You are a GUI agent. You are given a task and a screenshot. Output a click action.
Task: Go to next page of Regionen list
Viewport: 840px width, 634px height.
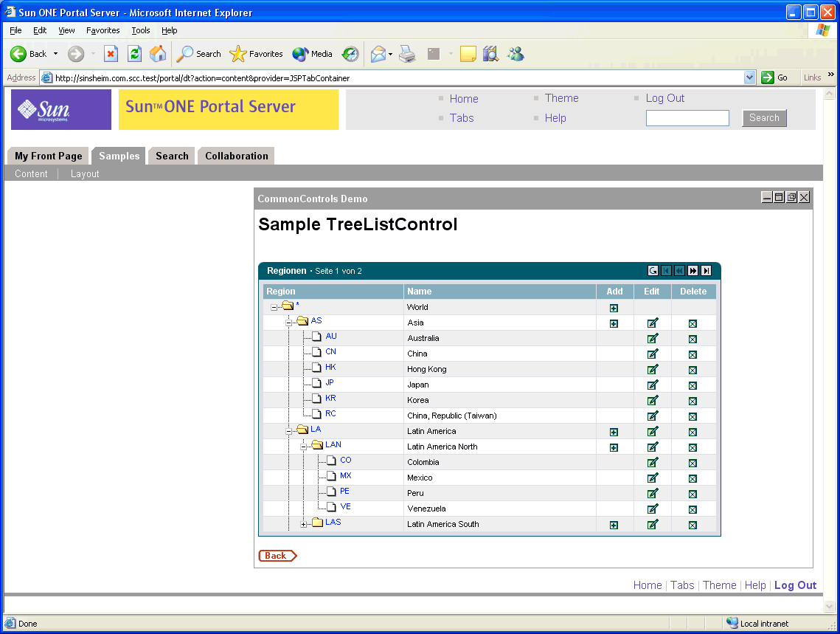point(693,271)
